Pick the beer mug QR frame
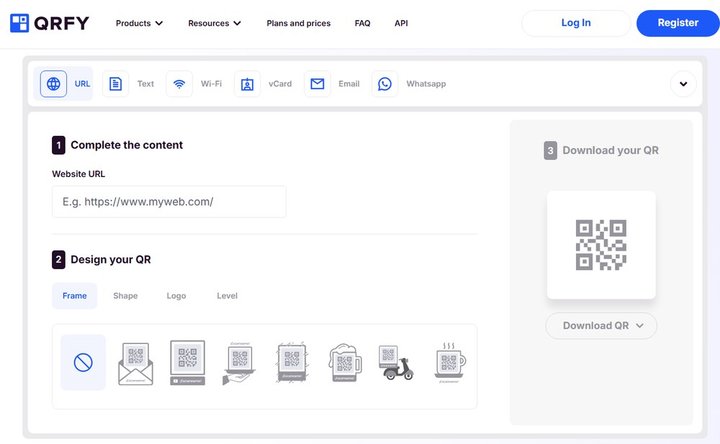Image resolution: width=720 pixels, height=444 pixels. pos(345,363)
